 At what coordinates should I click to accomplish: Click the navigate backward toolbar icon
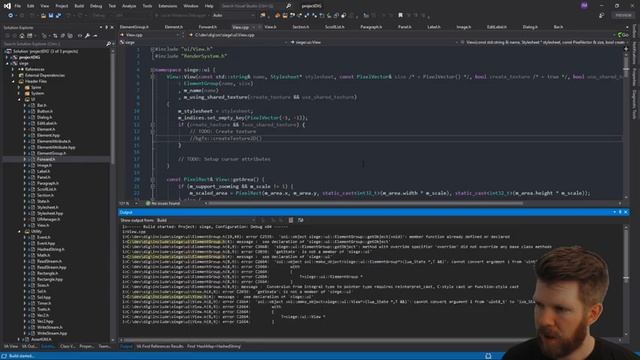coord(10,16)
